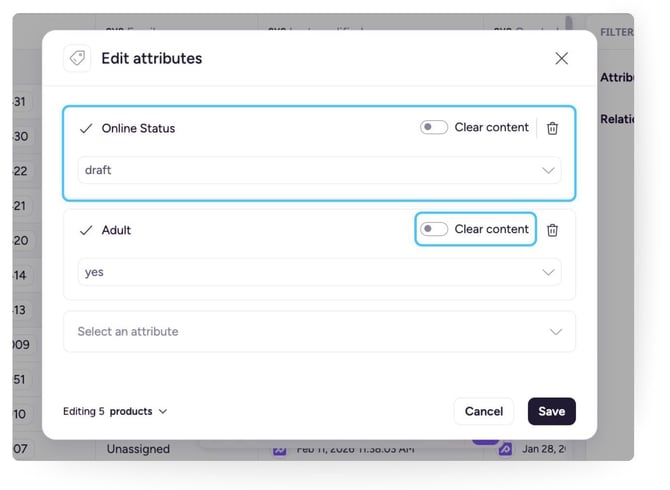Viewport: 670px width, 490px height.
Task: Click the Cancel button
Action: pos(484,411)
